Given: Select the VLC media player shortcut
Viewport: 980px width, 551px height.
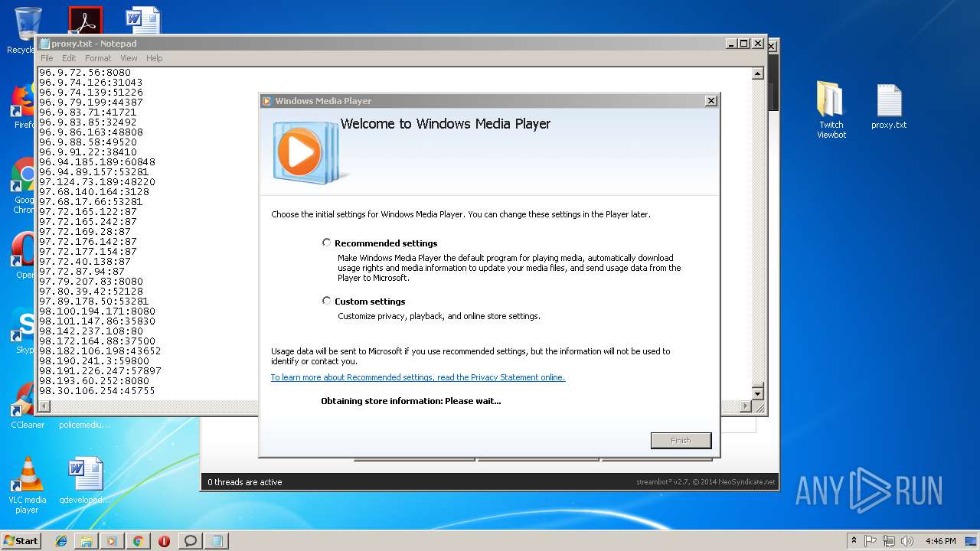Looking at the screenshot, I should point(28,485).
